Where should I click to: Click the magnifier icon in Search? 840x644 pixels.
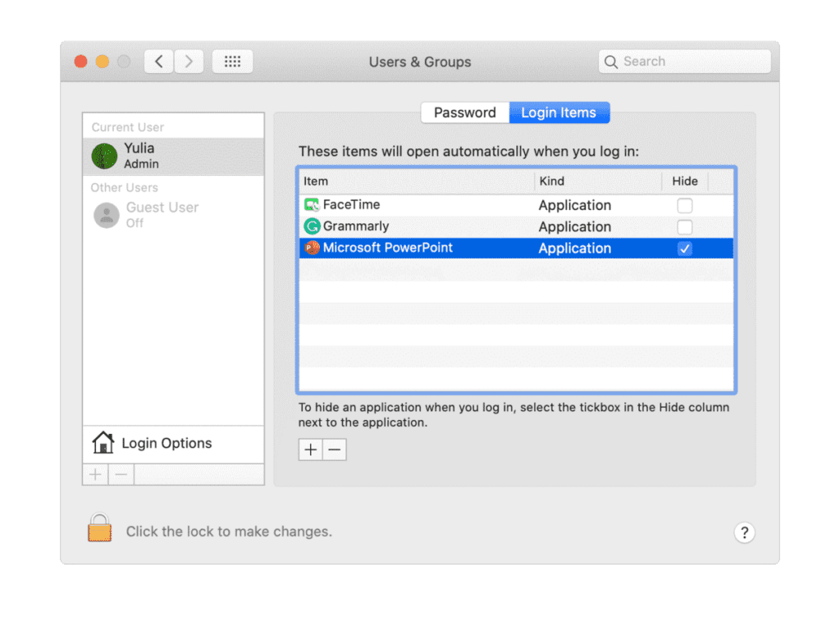click(610, 62)
